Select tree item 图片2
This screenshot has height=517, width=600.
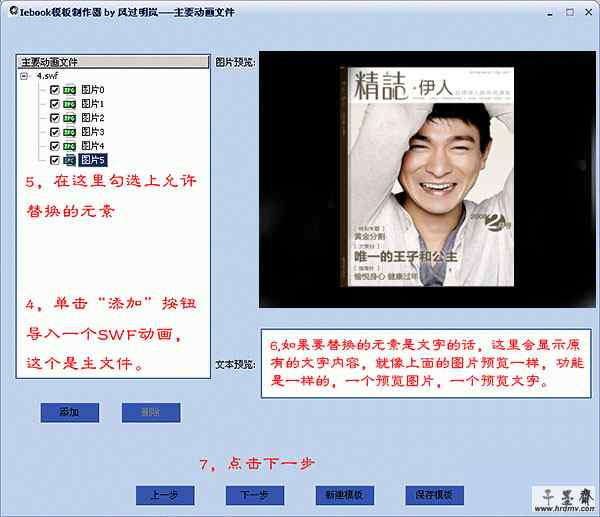point(93,118)
